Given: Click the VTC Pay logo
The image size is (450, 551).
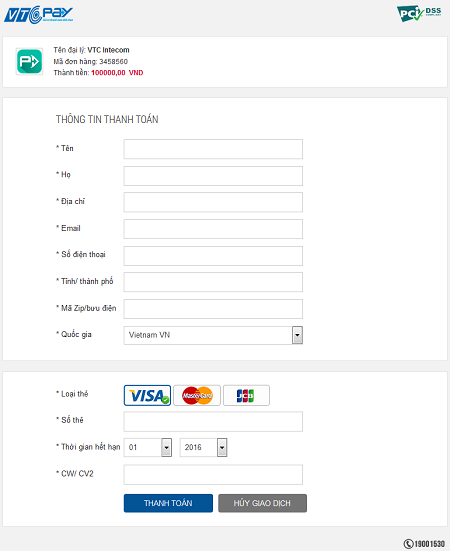Looking at the screenshot, I should pos(38,15).
